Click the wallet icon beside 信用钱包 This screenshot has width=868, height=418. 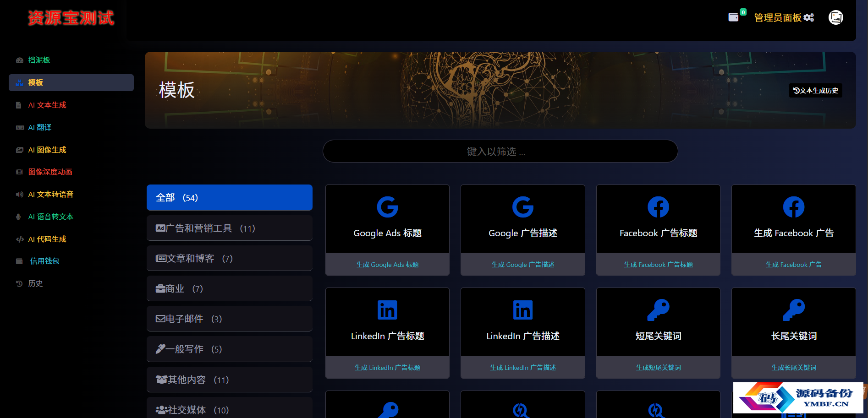click(19, 261)
